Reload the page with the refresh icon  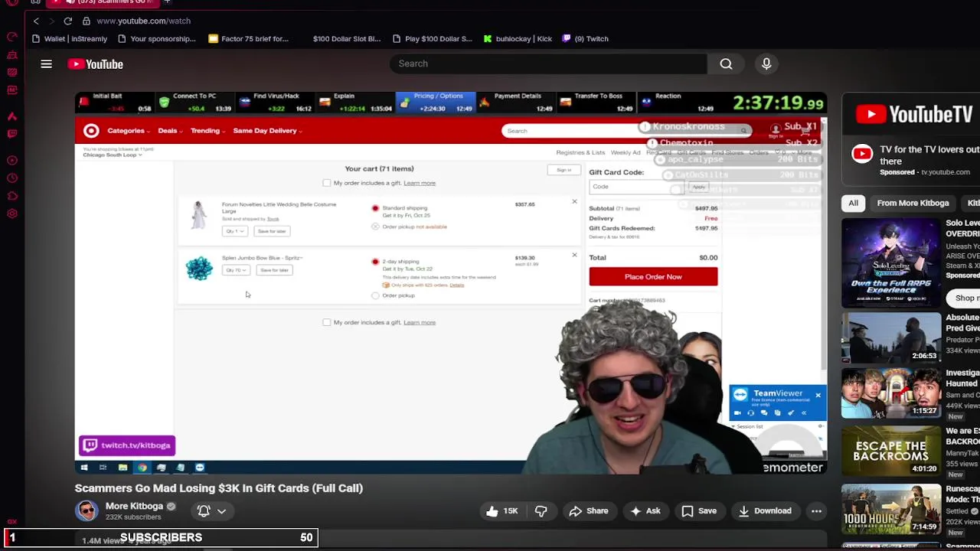[x=68, y=21]
